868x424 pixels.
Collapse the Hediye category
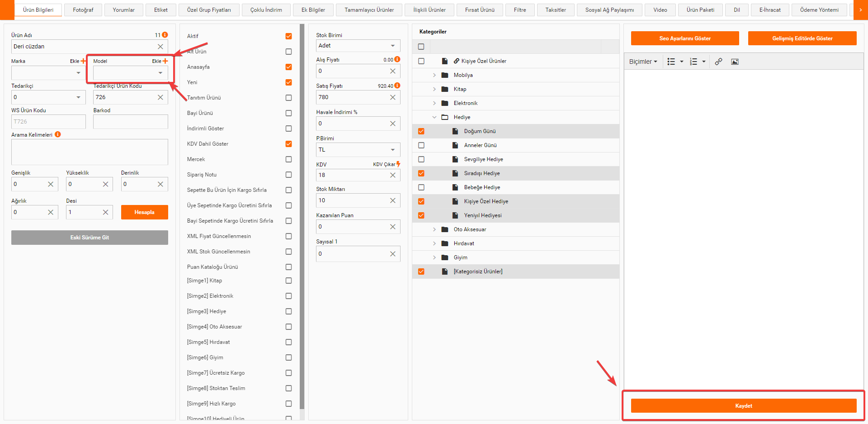[x=434, y=117]
